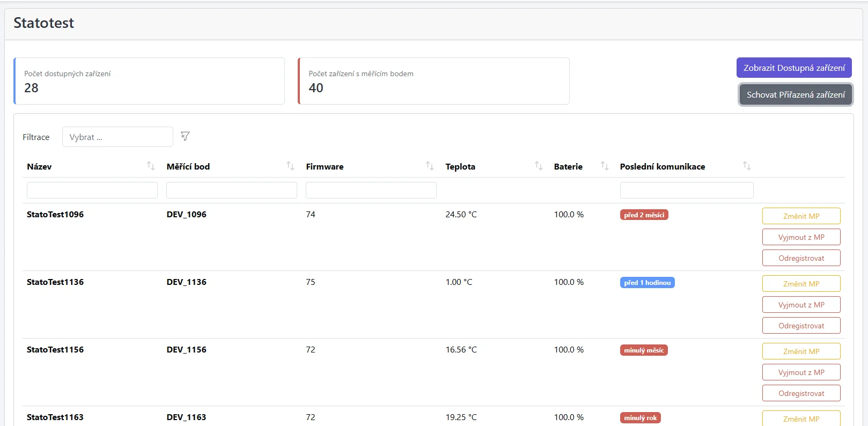Sort table by Teplota column
Image resolution: width=868 pixels, height=426 pixels.
(539, 166)
